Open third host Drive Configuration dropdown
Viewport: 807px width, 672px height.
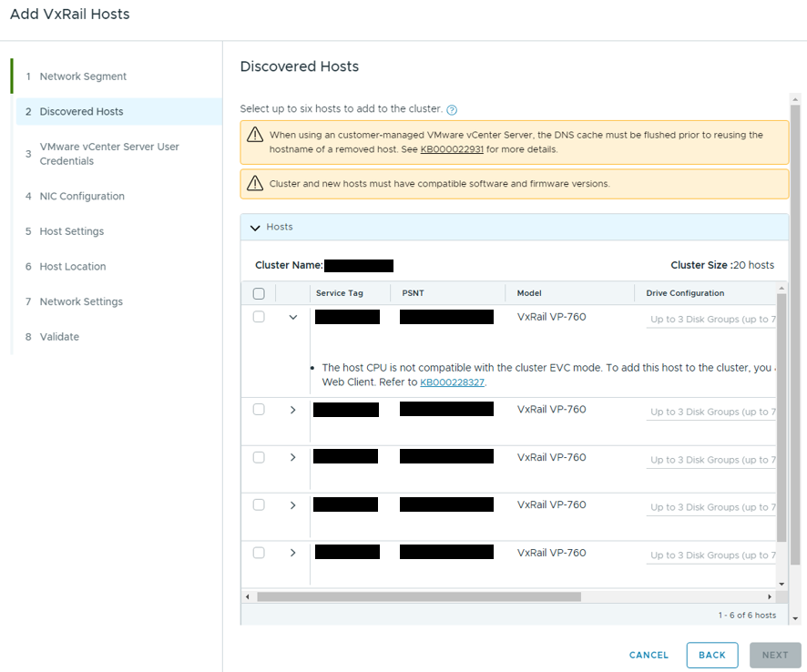point(710,460)
